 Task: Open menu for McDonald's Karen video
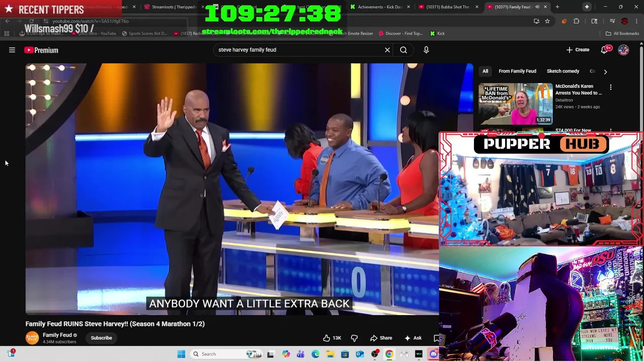point(611,87)
